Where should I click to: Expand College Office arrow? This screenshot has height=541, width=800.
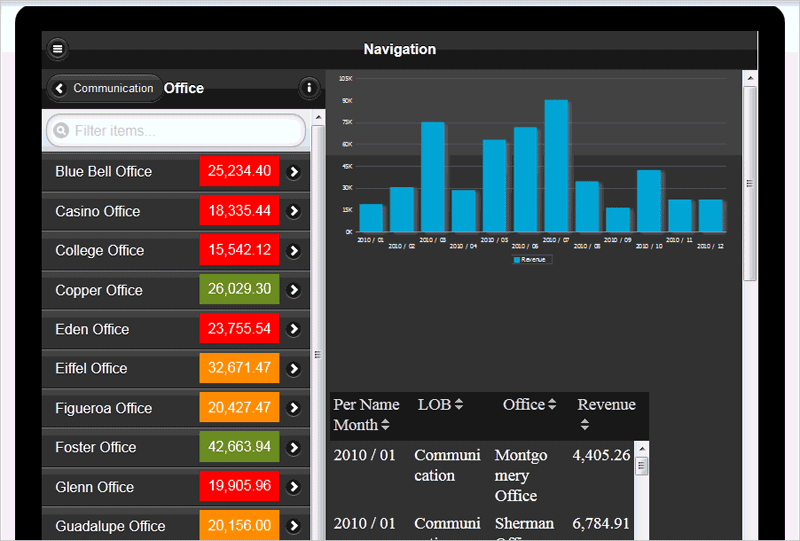coord(294,251)
